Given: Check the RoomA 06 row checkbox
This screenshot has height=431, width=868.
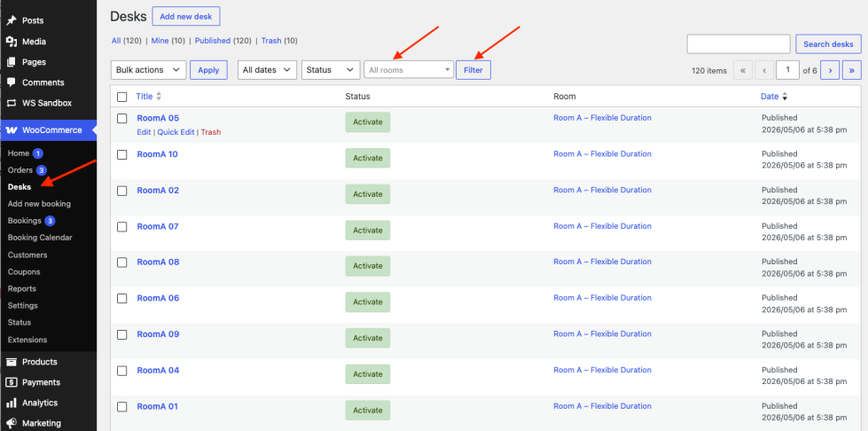Looking at the screenshot, I should click(x=122, y=299).
